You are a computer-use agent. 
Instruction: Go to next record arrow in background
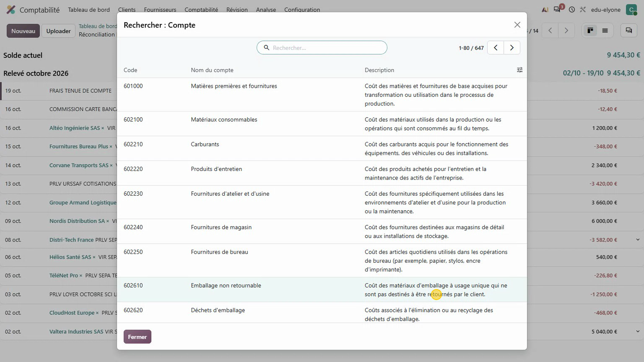[x=566, y=31]
